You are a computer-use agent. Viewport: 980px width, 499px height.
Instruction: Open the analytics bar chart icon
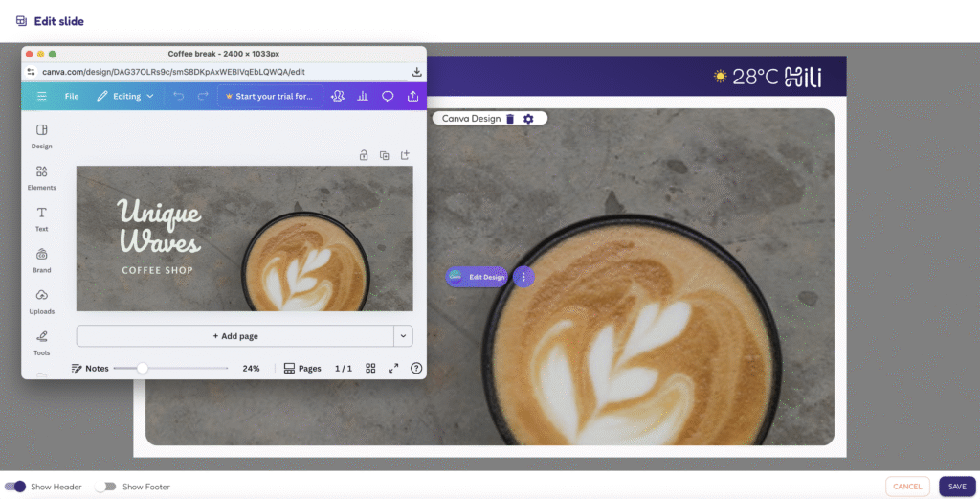tap(363, 96)
